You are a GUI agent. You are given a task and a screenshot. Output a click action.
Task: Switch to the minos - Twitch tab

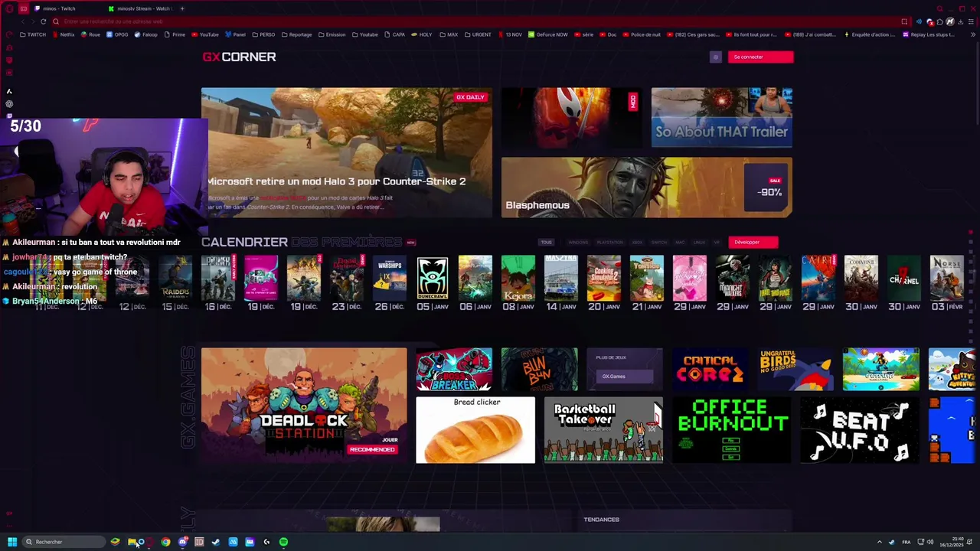[60, 8]
